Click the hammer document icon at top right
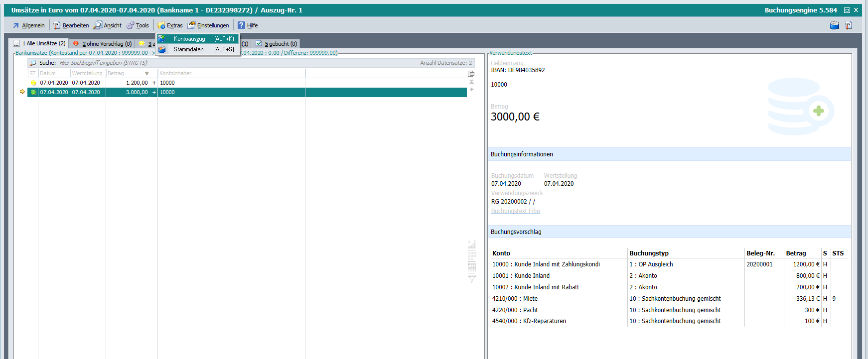 click(849, 25)
